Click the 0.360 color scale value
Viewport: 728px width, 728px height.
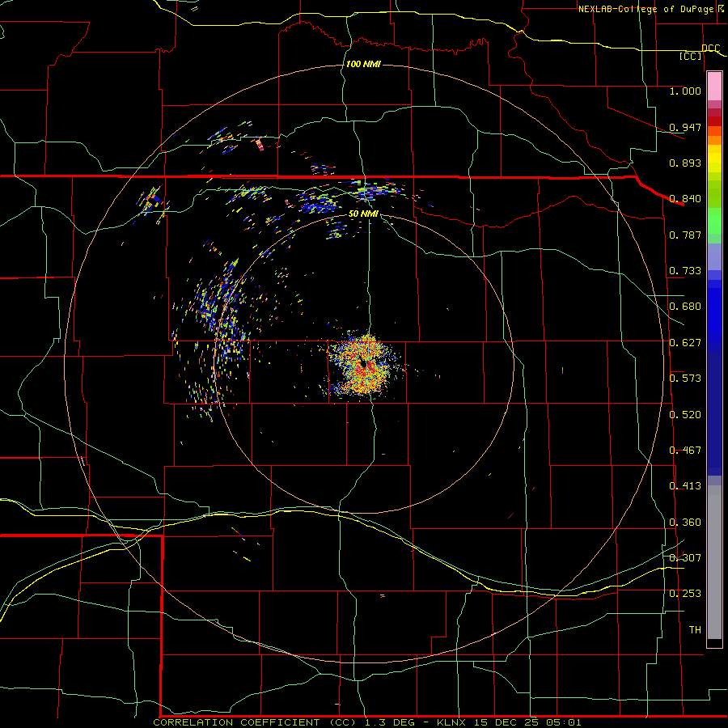point(685,523)
